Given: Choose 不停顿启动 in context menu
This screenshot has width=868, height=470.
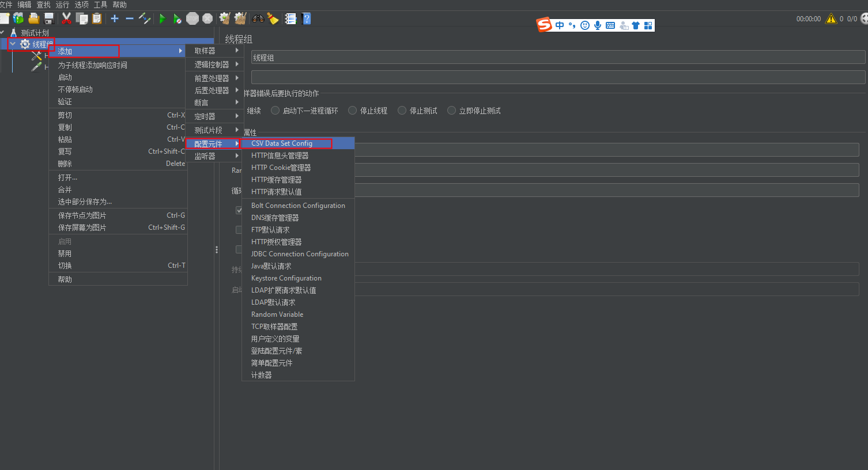Looking at the screenshot, I should 118,89.
